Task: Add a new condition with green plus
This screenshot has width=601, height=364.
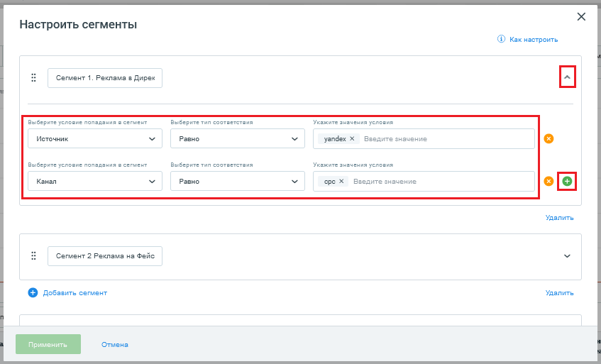Action: (567, 181)
